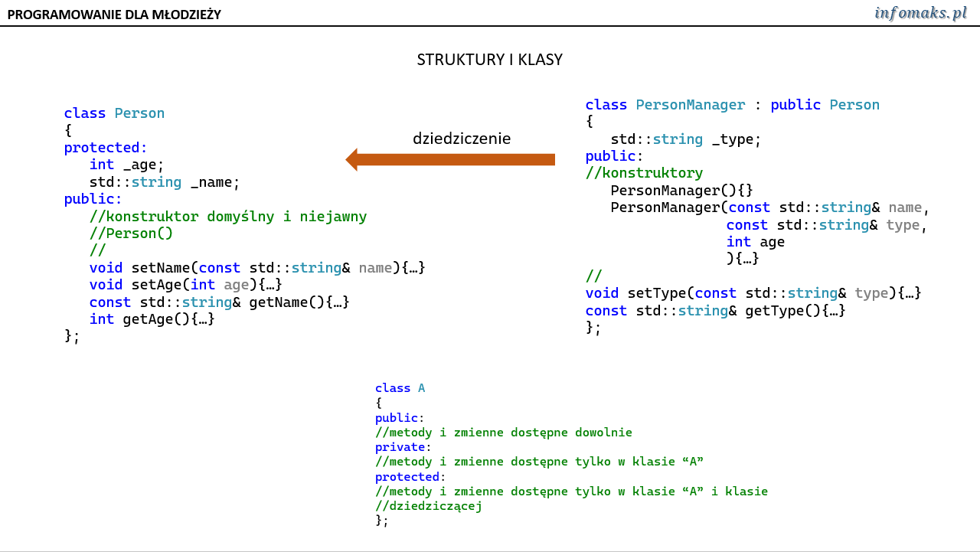Click the 'protected:' line in class A
The height and width of the screenshot is (552, 980).
[410, 477]
